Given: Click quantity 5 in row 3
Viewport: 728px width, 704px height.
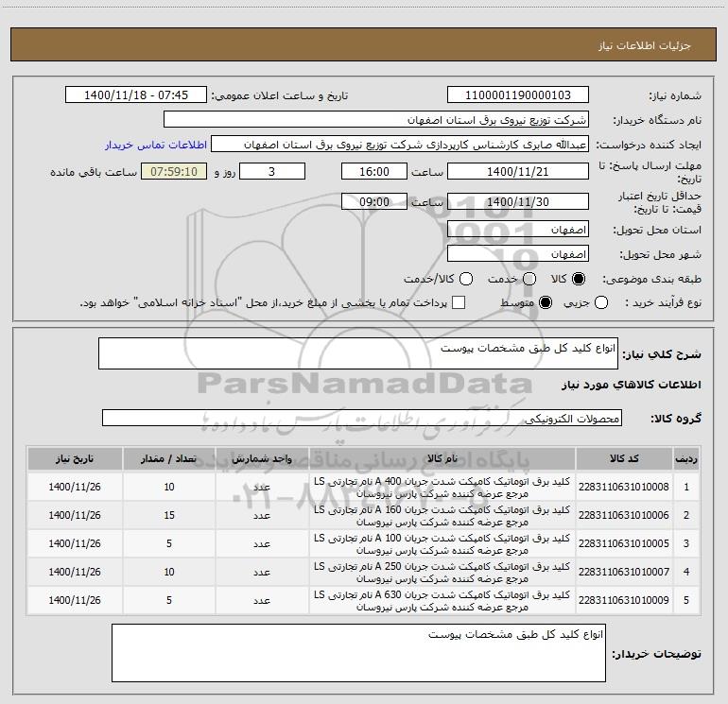Looking at the screenshot, I should pos(169,543).
